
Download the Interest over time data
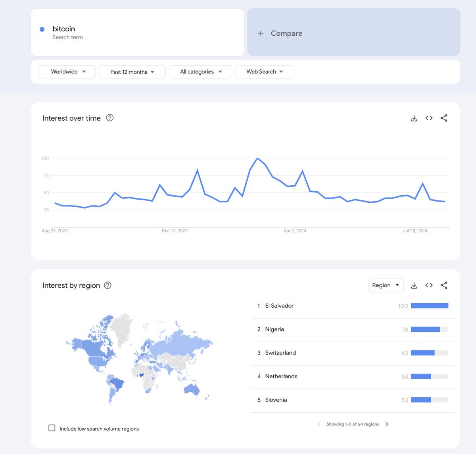(414, 118)
